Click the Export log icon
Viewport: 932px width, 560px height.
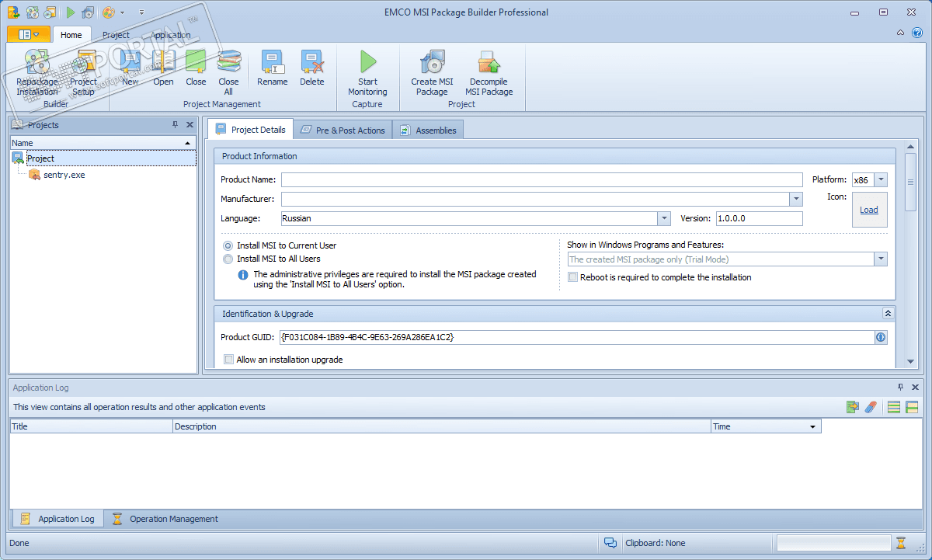(x=853, y=407)
